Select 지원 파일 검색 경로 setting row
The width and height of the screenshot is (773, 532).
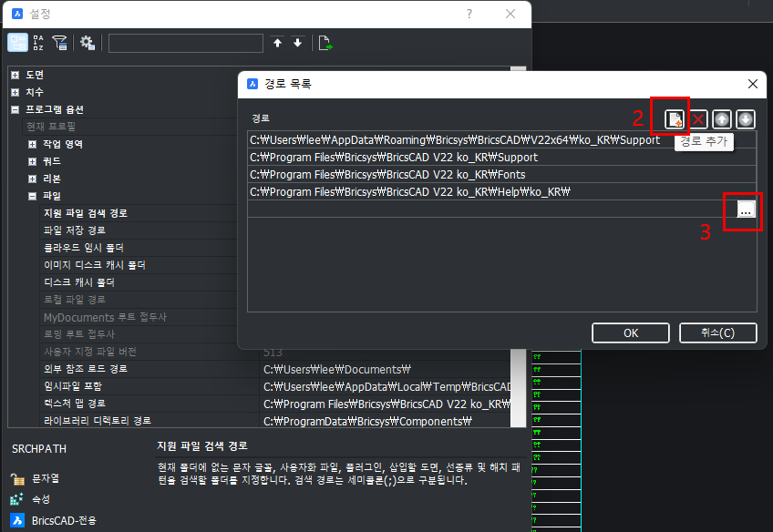tap(139, 213)
